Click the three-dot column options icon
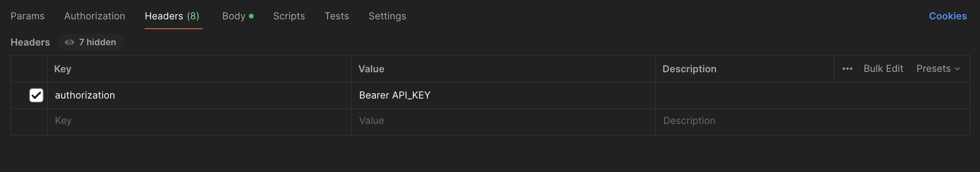 click(847, 69)
